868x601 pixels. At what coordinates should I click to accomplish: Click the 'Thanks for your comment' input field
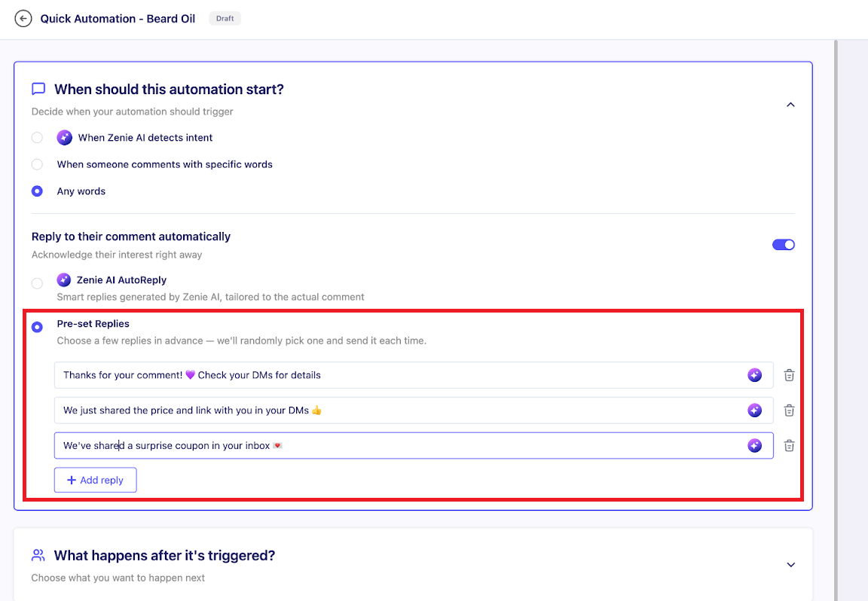[x=377, y=375]
